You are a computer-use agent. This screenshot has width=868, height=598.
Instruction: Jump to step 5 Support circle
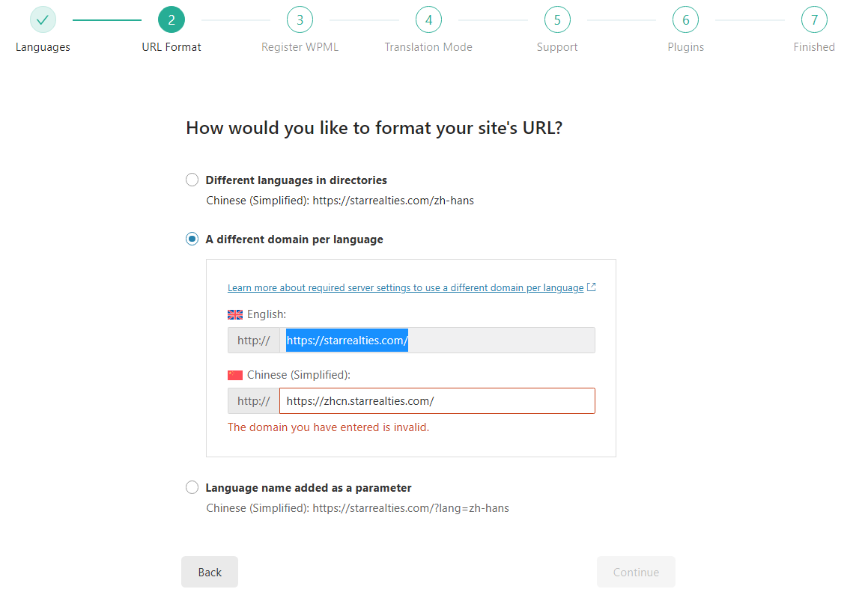coord(557,20)
